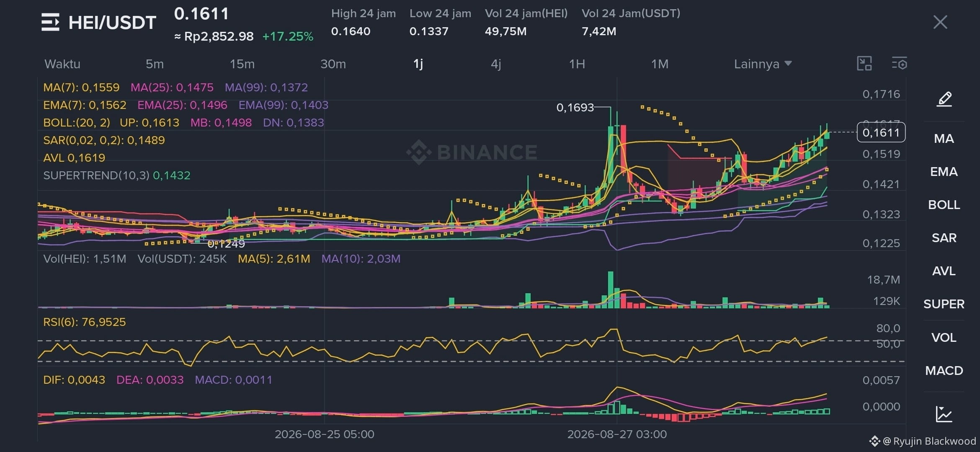Open the chart type icon at bottom right
Viewport: 980px width, 452px height.
(944, 414)
